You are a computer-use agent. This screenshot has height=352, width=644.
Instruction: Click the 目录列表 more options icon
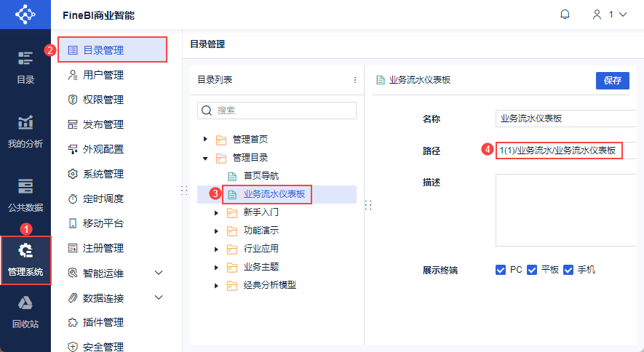355,80
